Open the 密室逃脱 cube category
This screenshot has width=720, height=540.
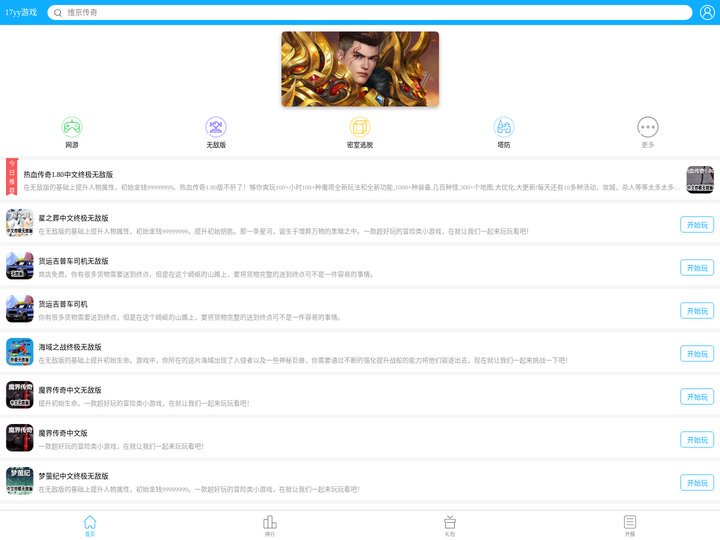(x=360, y=127)
